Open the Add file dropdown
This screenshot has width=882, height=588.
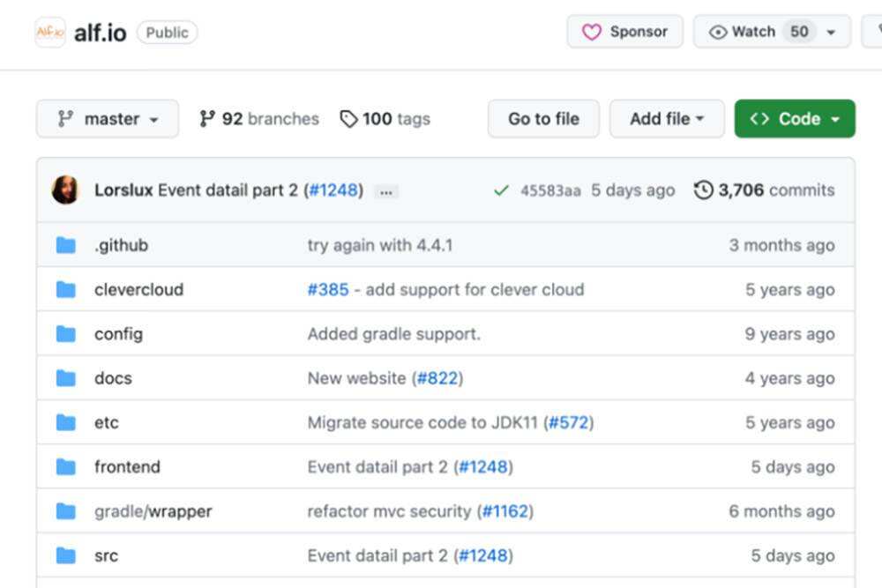coord(667,119)
